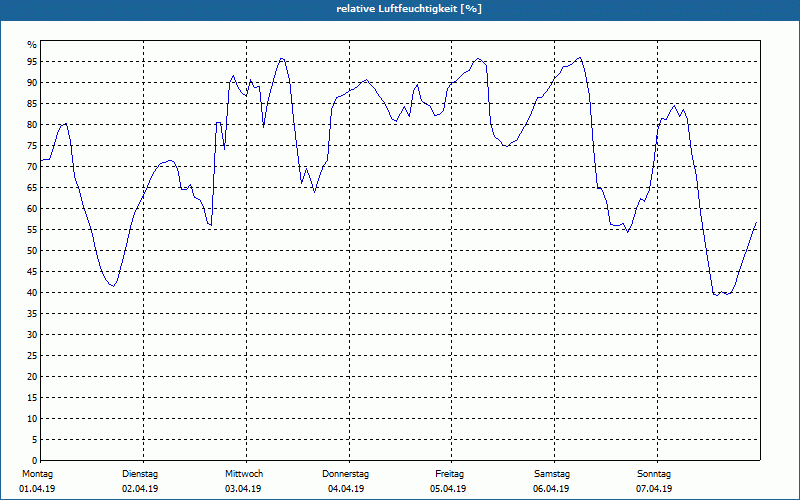Screen dimensions: 800x500
Task: Click the y-axis value 80
Action: point(32,124)
